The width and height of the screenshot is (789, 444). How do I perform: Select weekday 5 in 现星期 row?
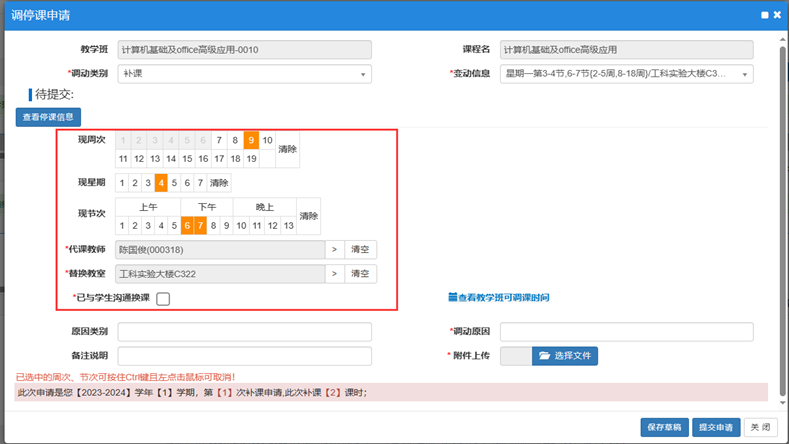[x=174, y=183]
